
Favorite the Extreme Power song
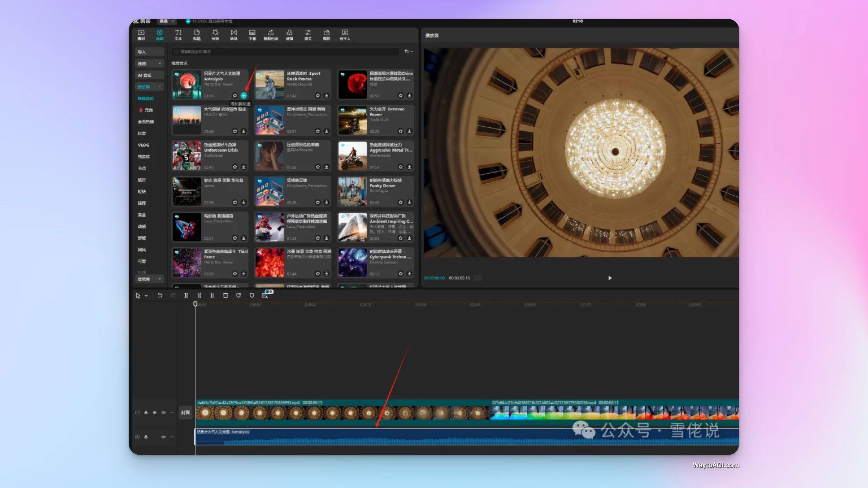[x=401, y=131]
